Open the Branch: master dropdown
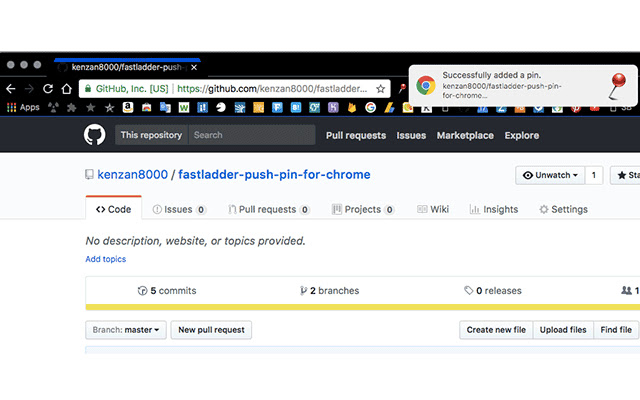Screen dimensions: 640x400 pos(126,330)
